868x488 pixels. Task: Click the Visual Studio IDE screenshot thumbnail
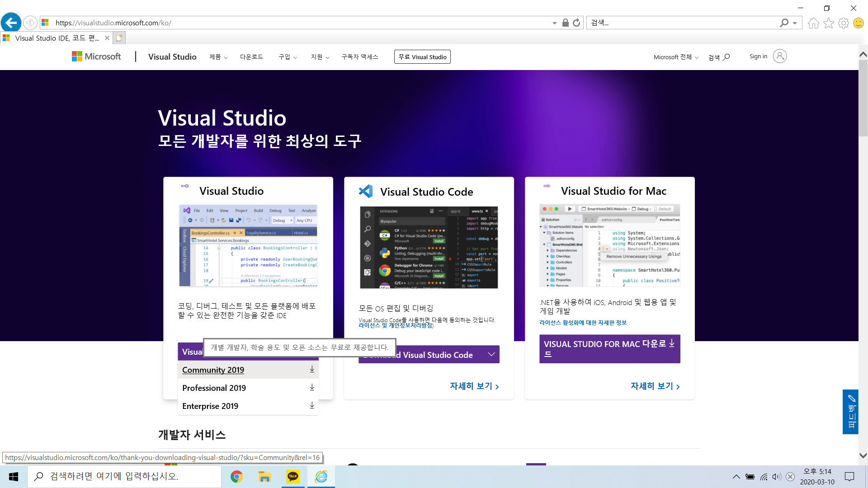click(x=248, y=246)
